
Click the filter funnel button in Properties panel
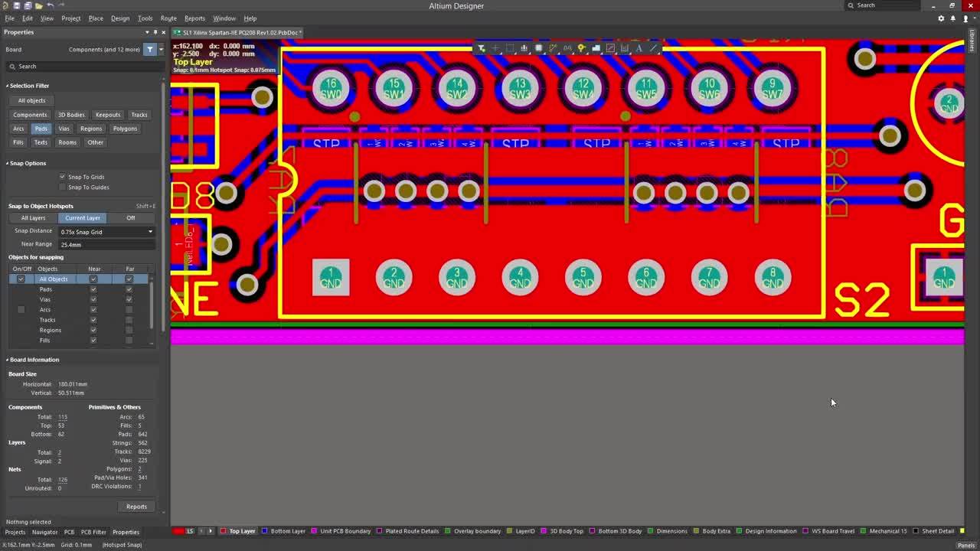pos(150,49)
